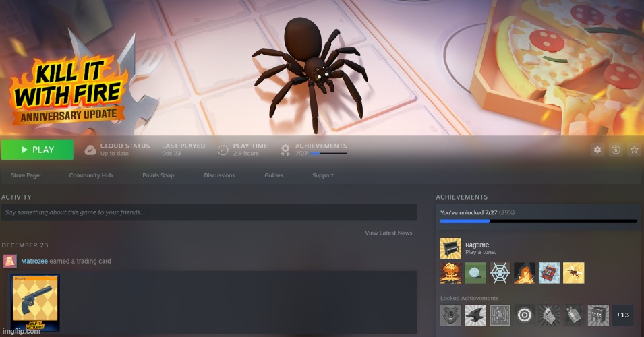Open the Discussions tab
This screenshot has width=644, height=337.
coord(219,175)
